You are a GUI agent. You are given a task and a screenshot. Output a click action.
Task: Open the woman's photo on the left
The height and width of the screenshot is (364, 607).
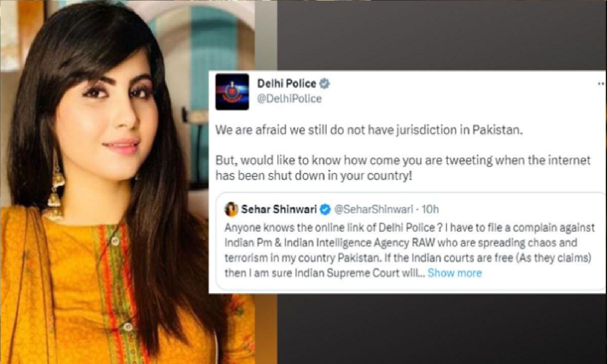127,182
